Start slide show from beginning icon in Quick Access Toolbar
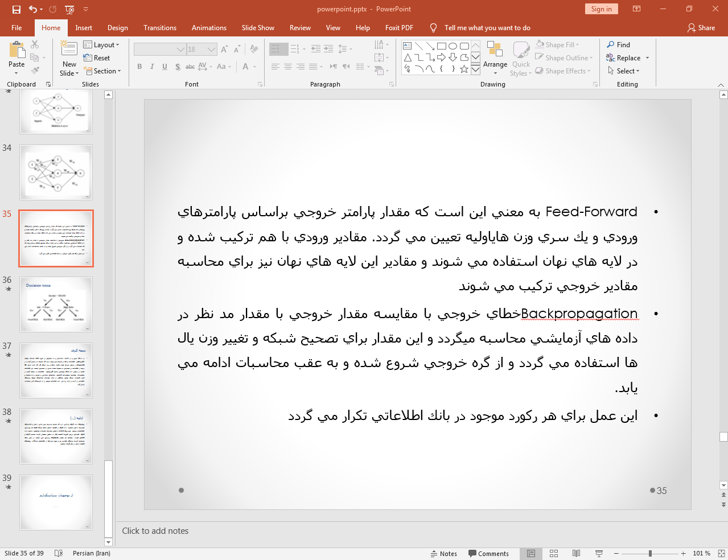The width and height of the screenshot is (728, 560). click(x=69, y=9)
